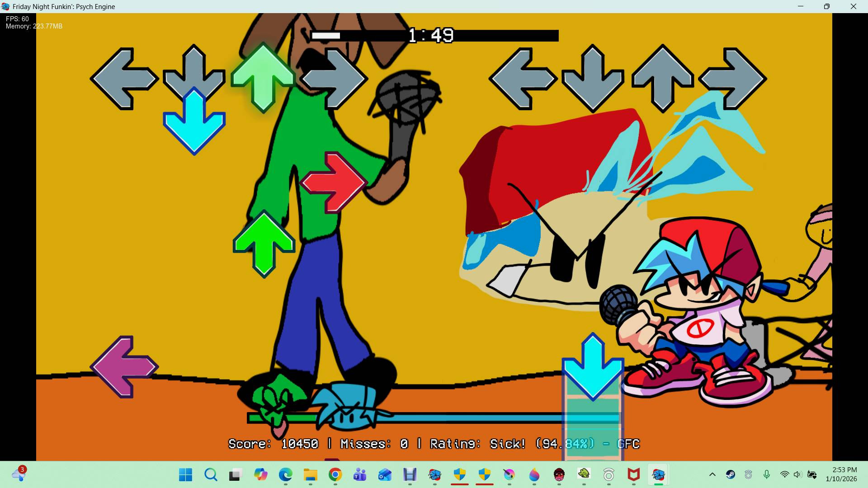
Task: Click the "1:49" song timer text
Action: tap(431, 35)
